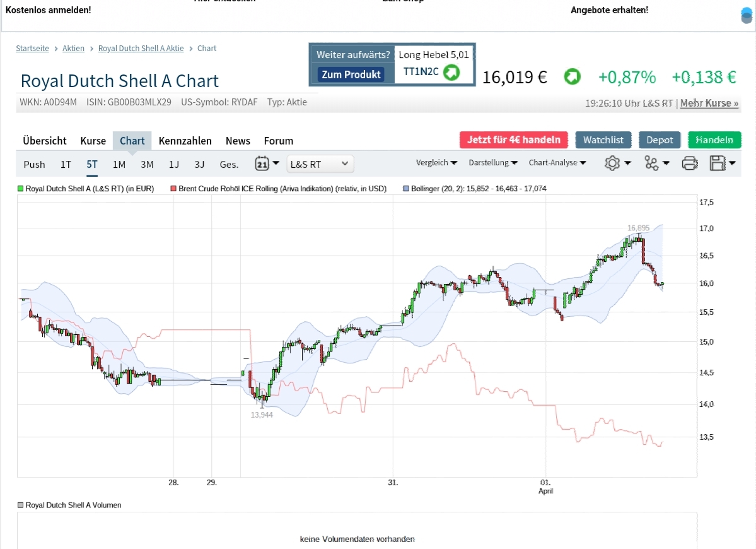Click green trend arrow beside 16,019 € price
756x549 pixels.
coord(572,77)
